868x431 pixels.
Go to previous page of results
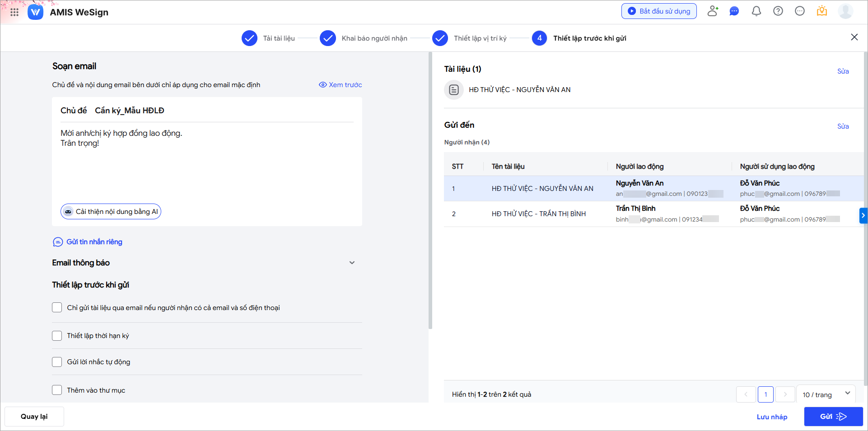pyautogui.click(x=746, y=394)
